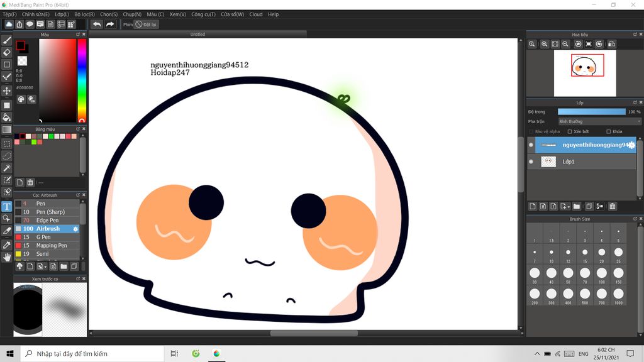This screenshot has width=644, height=362.
Task: Open the Công cụ(T) menu
Action: [203, 14]
